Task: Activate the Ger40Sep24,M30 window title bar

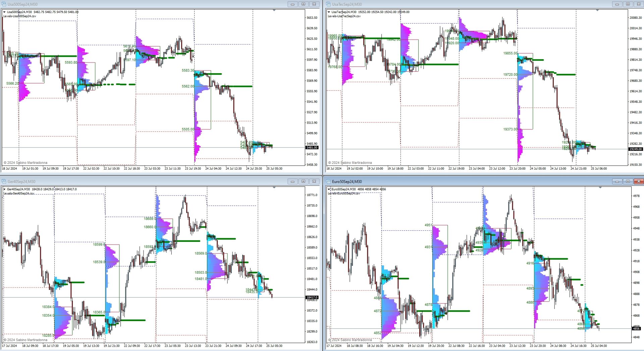Action: tap(134, 182)
